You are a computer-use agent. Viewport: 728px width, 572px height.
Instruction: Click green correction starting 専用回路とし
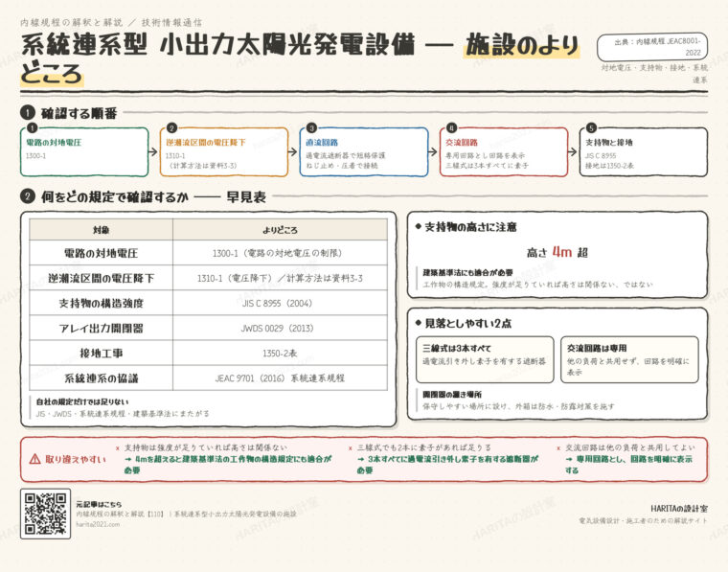click(x=628, y=465)
